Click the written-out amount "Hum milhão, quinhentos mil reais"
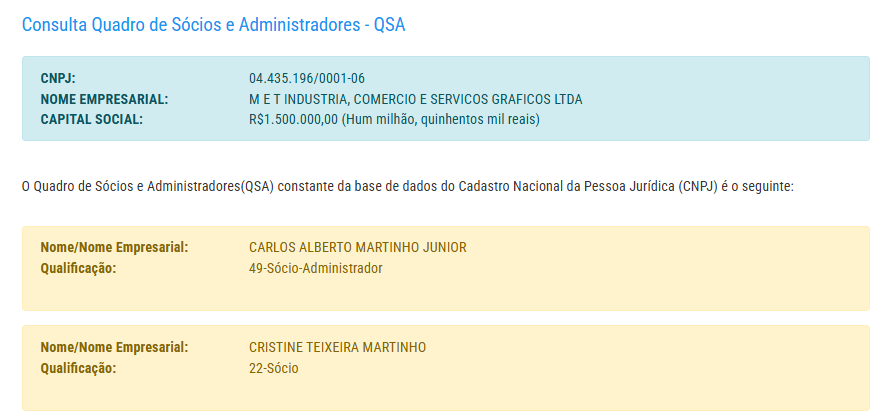 tap(441, 120)
